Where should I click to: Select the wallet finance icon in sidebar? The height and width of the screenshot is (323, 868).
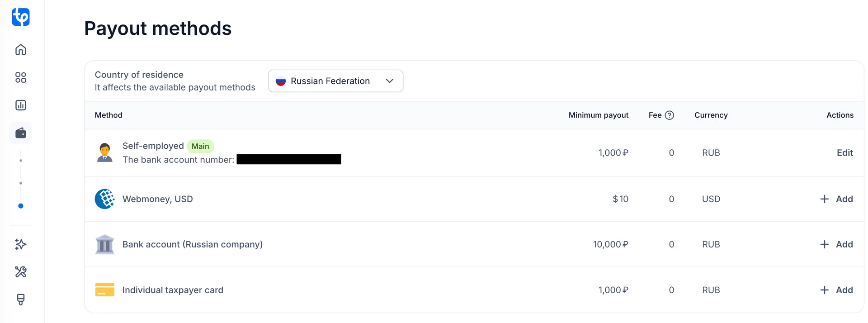point(21,133)
